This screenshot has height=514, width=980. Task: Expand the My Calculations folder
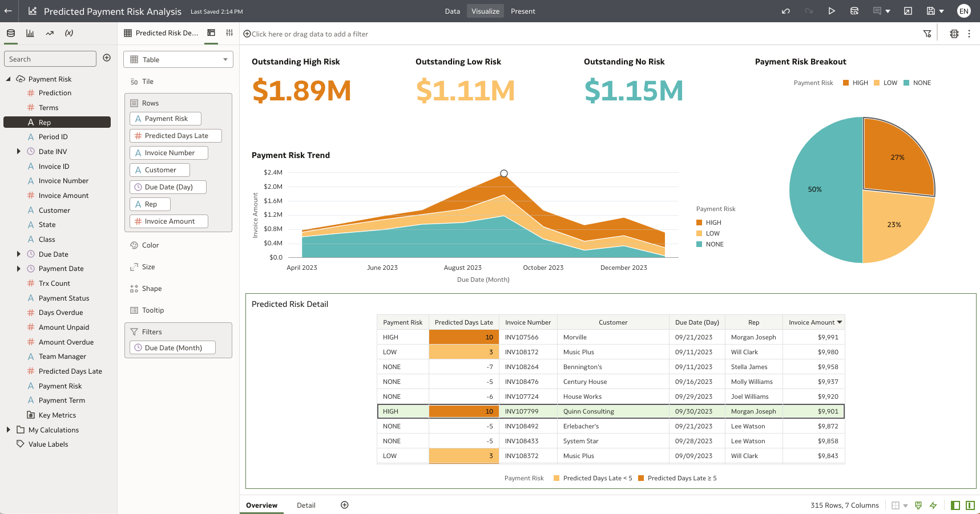9,430
